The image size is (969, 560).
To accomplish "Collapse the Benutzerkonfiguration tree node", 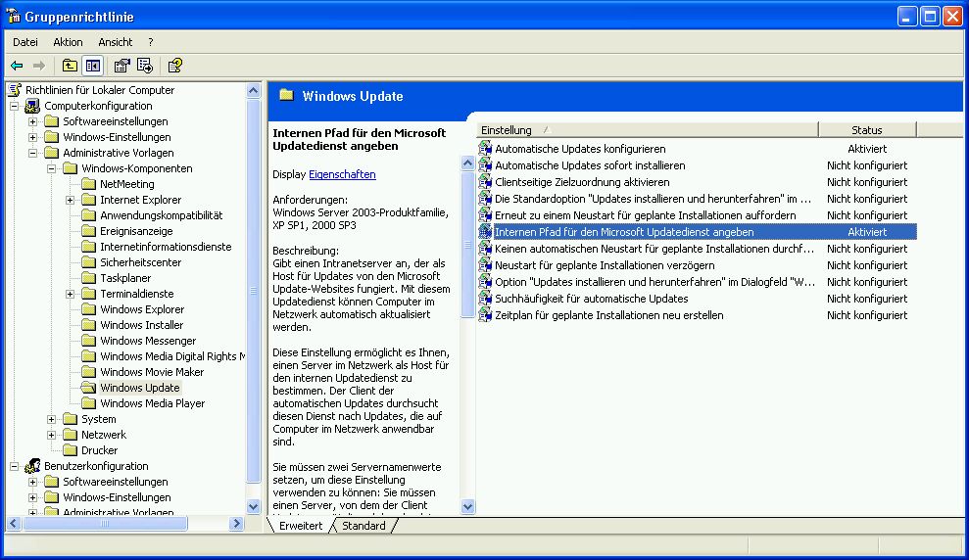I will [x=15, y=466].
